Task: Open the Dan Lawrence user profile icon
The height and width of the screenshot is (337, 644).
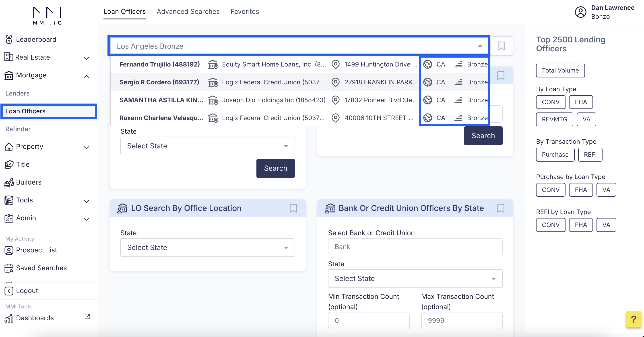Action: point(580,12)
